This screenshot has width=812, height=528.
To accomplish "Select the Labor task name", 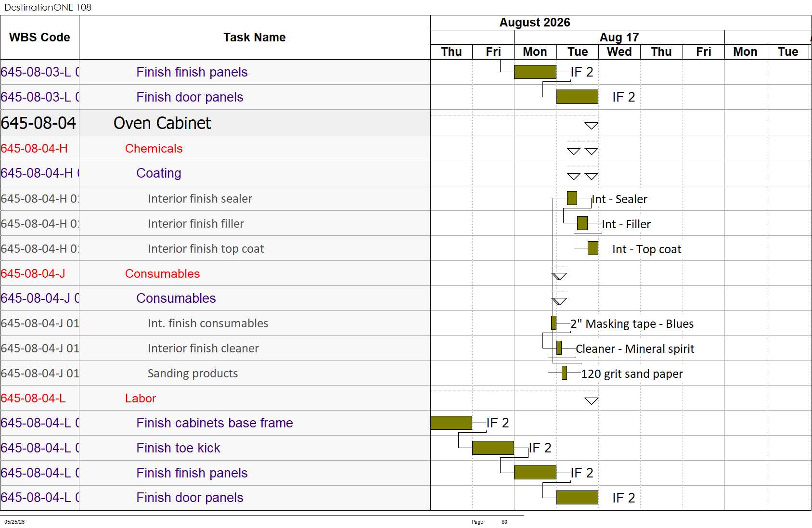I will (141, 399).
